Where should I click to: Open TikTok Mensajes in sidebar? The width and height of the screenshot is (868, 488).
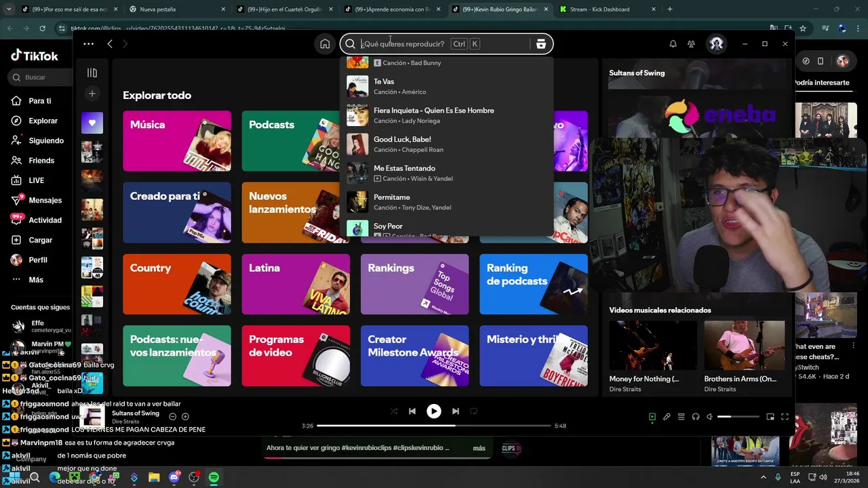pos(45,200)
